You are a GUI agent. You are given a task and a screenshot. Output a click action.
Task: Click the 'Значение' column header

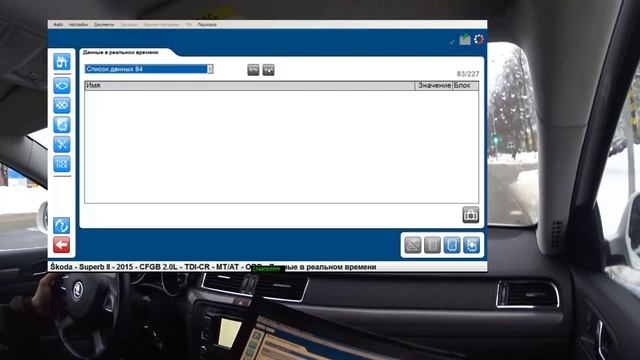click(434, 86)
